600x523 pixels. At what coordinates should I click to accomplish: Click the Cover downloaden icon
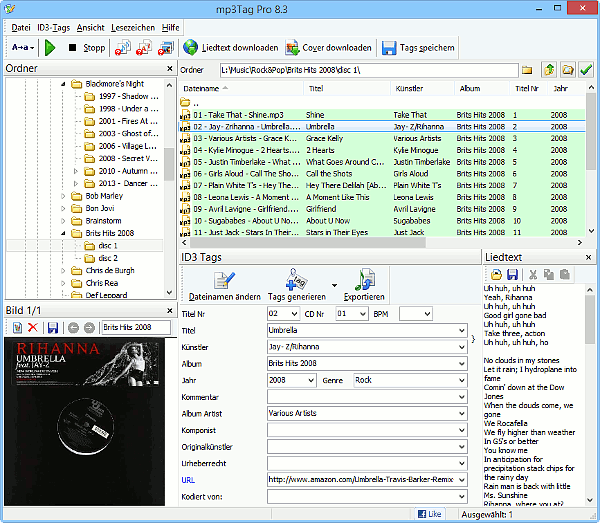click(292, 48)
